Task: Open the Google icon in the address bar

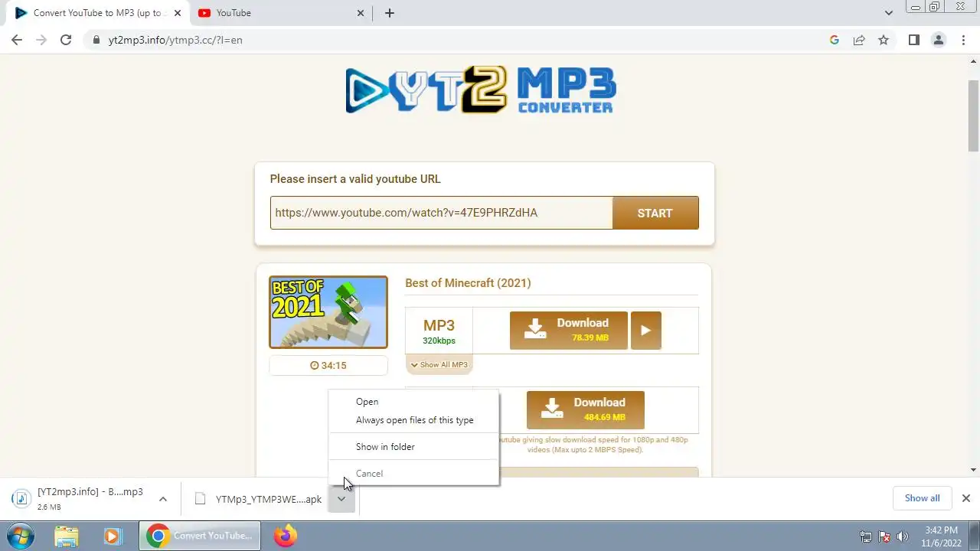Action: point(835,40)
